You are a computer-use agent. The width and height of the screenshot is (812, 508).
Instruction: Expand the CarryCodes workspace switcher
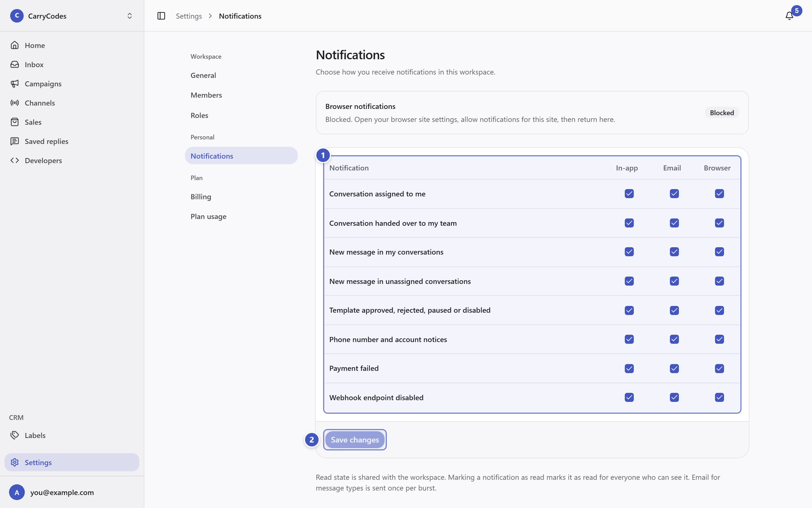[x=129, y=16]
